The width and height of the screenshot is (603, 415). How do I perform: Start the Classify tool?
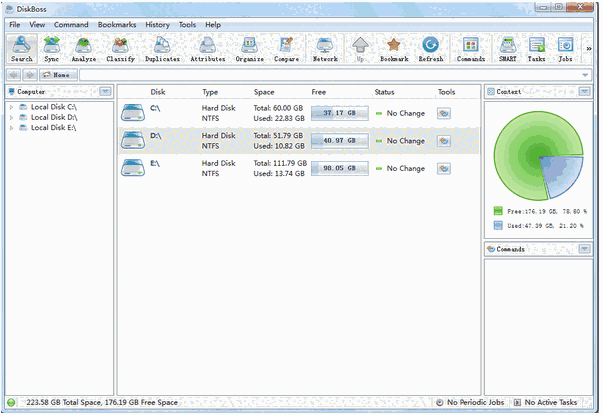pos(120,48)
